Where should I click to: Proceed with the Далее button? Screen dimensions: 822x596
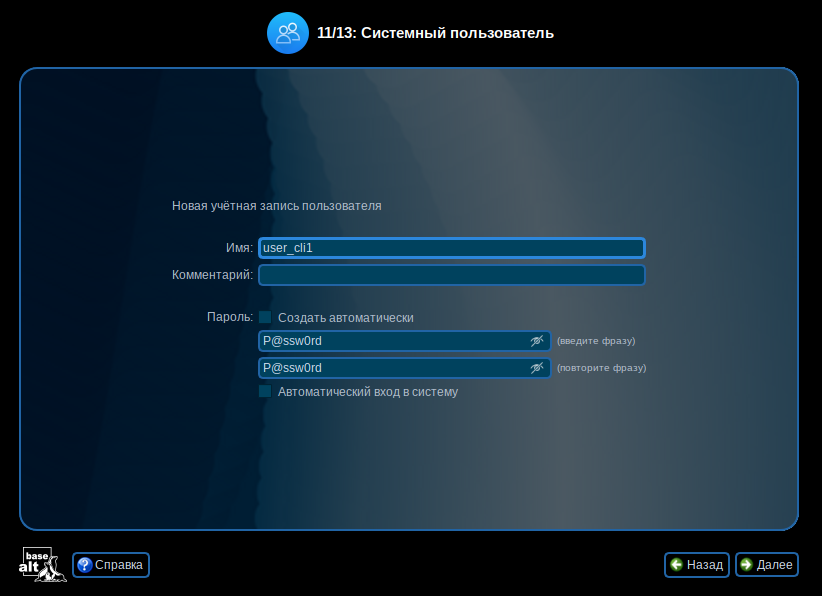(x=767, y=565)
